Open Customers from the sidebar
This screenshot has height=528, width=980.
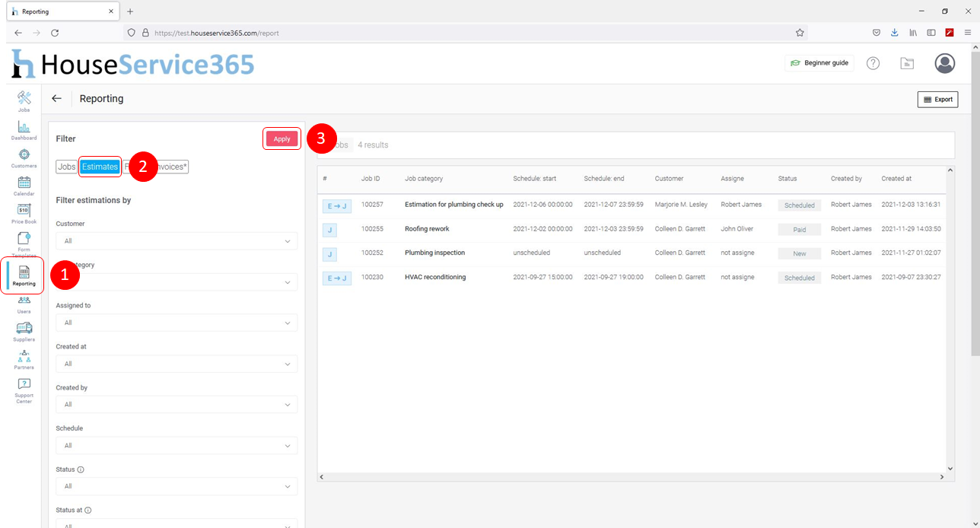24,157
